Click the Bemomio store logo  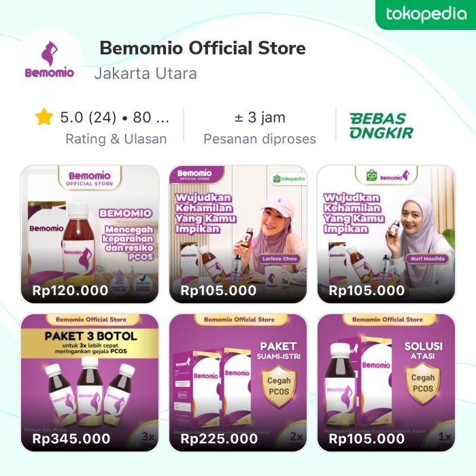point(50,60)
